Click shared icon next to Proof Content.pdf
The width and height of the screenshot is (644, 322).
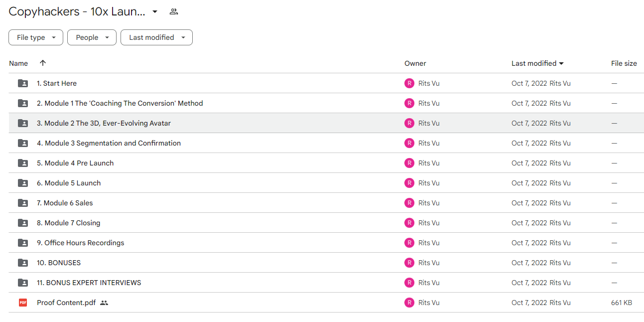[x=104, y=303]
